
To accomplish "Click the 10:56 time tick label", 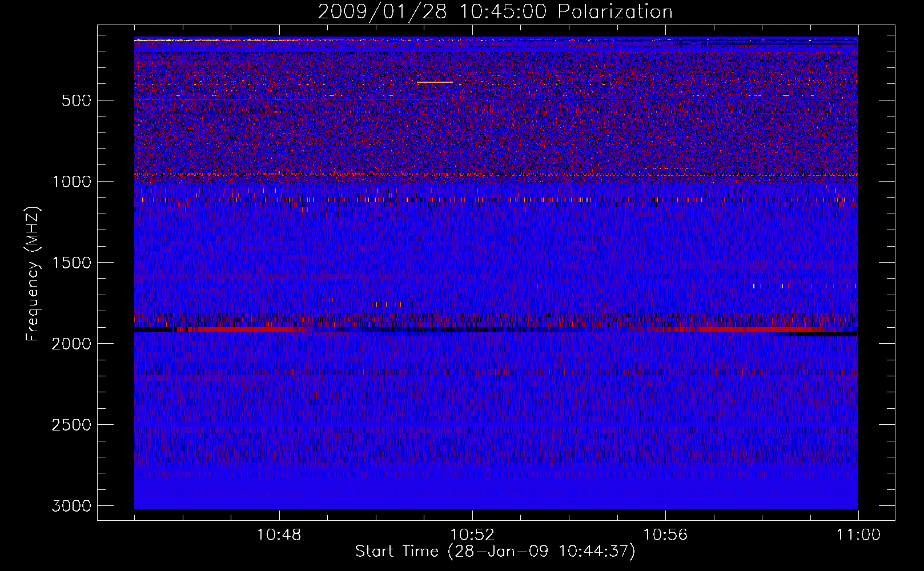I will click(x=665, y=535).
